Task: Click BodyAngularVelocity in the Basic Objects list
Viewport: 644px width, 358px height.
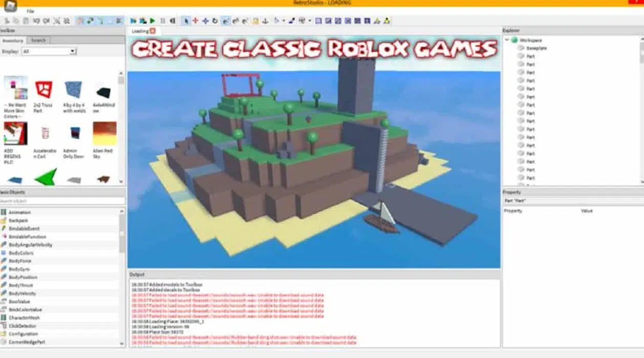Action: coord(30,245)
